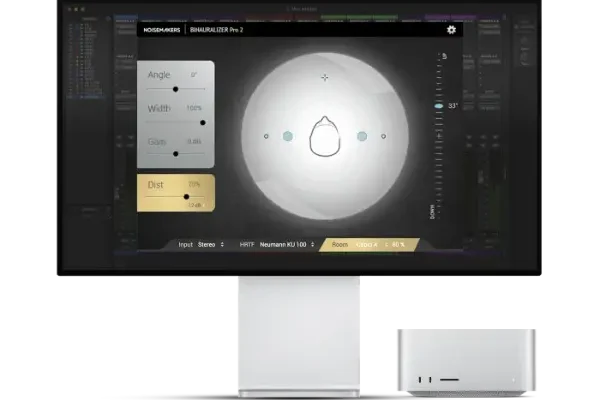Click the Gain slider knob
Viewport: 600px width, 400px height.
click(176, 154)
